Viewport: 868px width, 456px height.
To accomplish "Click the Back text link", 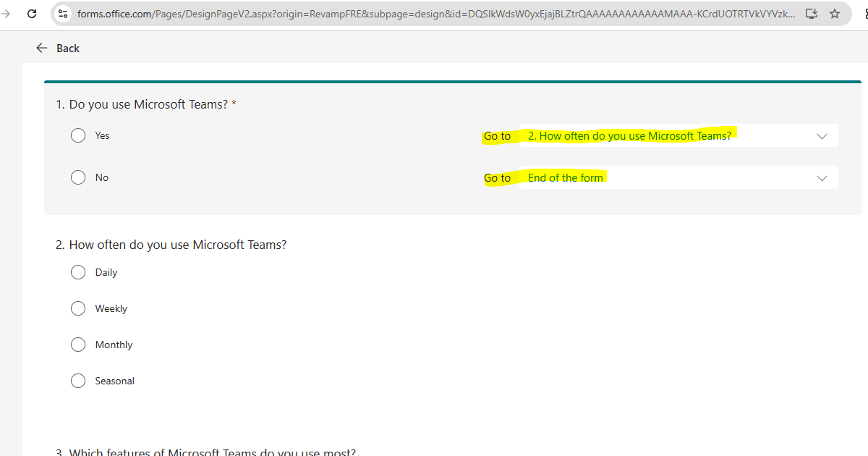I will pos(68,48).
